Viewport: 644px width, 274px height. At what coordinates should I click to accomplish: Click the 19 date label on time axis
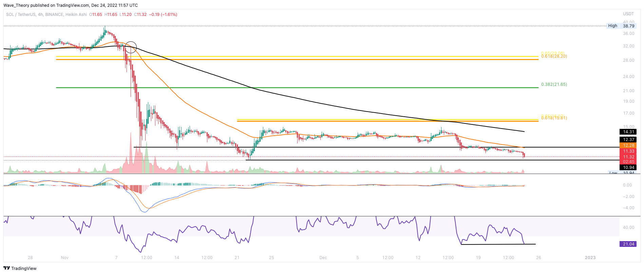pyautogui.click(x=478, y=258)
